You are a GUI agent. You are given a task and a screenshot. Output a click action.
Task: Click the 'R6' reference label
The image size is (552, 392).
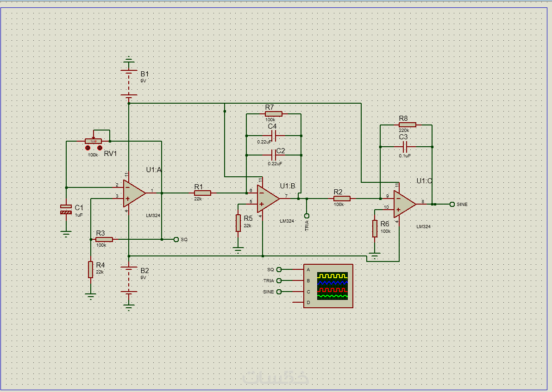tap(385, 224)
